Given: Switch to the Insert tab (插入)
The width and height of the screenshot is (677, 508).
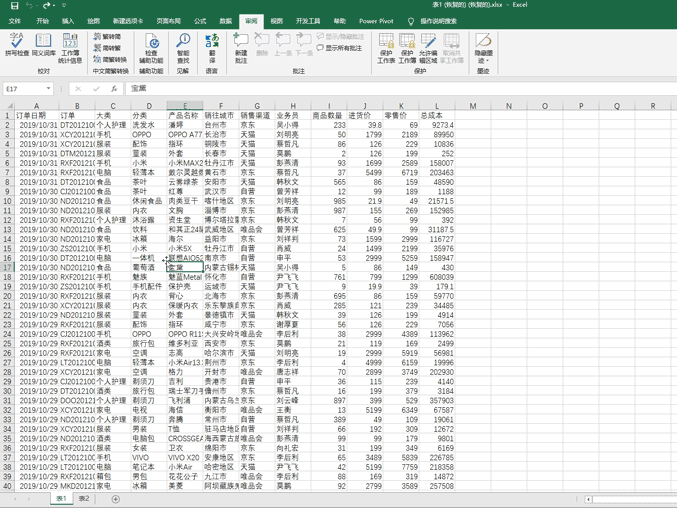Looking at the screenshot, I should (x=68, y=21).
